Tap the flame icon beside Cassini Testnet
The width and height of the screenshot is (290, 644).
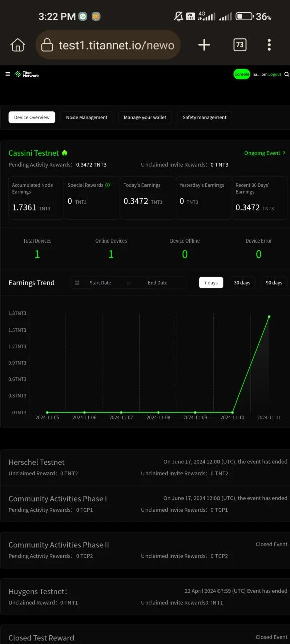pyautogui.click(x=65, y=153)
